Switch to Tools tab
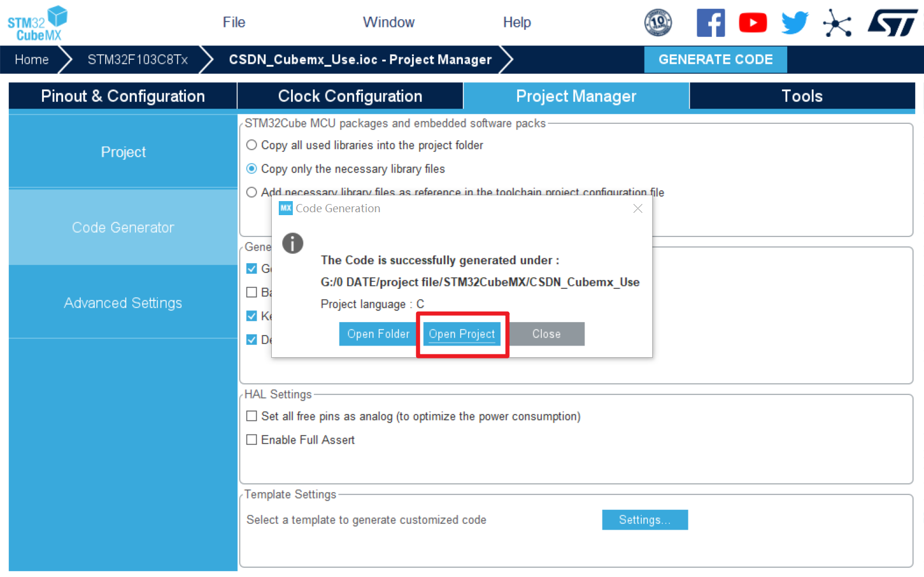The height and width of the screenshot is (577, 924). (x=802, y=96)
